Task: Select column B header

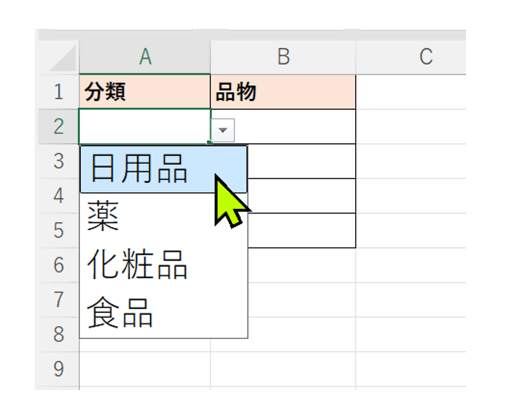Action: [x=283, y=57]
